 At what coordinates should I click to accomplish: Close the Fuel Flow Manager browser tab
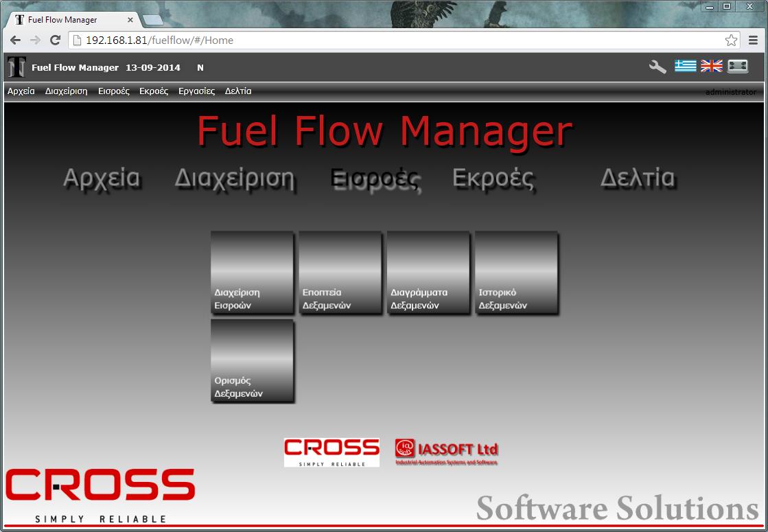pos(130,20)
